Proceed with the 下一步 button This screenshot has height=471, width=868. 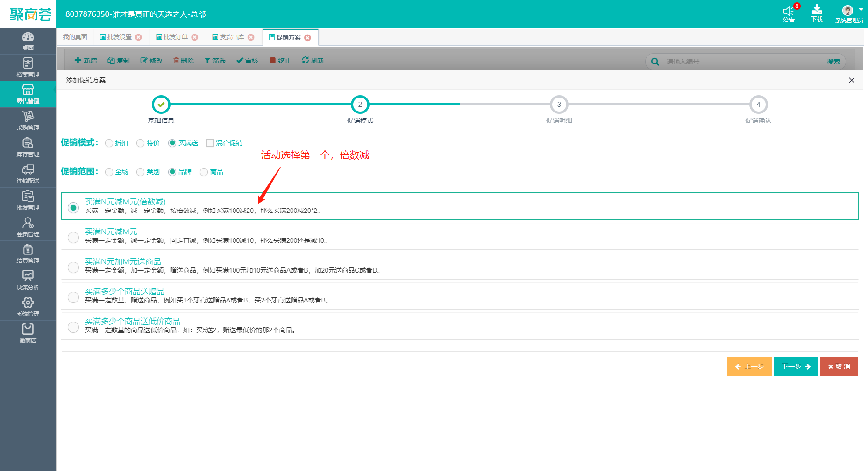796,366
